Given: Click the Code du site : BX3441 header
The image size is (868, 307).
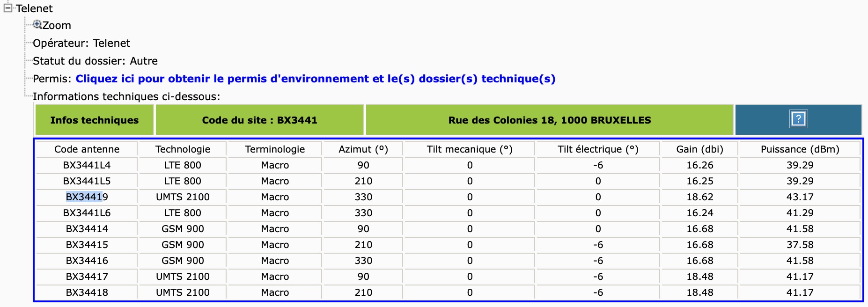Looking at the screenshot, I should click(260, 120).
